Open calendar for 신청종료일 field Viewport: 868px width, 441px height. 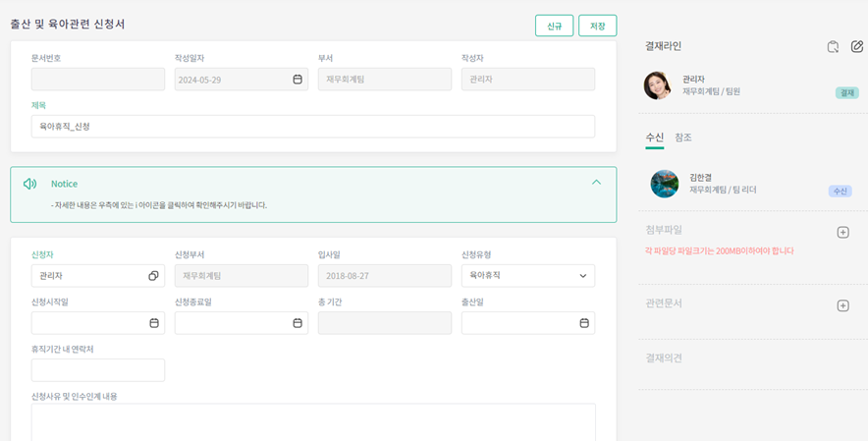click(x=298, y=323)
